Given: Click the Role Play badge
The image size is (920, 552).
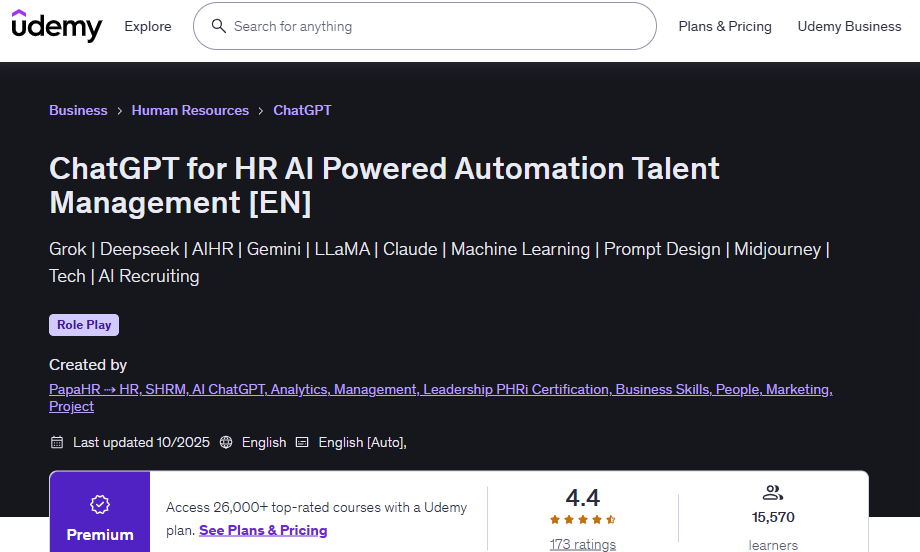Looking at the screenshot, I should pyautogui.click(x=84, y=325).
